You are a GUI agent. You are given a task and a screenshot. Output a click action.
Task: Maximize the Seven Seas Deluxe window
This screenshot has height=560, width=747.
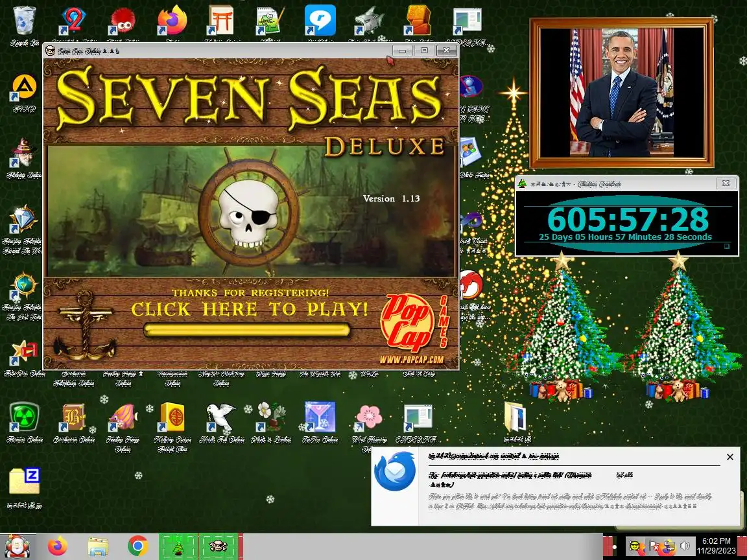[424, 51]
